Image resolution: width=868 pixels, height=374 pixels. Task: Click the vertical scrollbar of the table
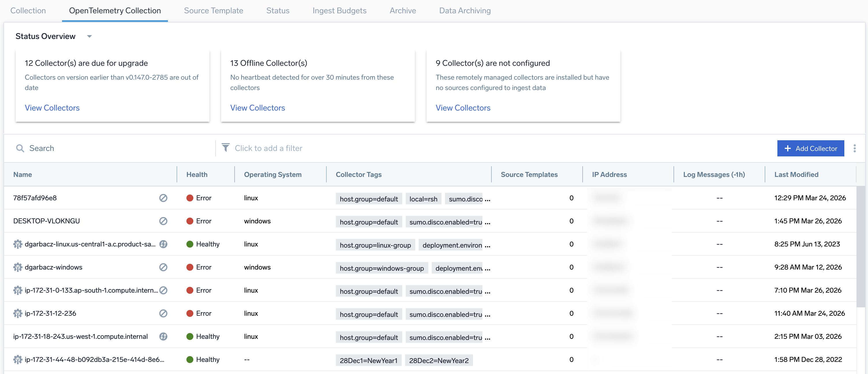[x=860, y=246]
